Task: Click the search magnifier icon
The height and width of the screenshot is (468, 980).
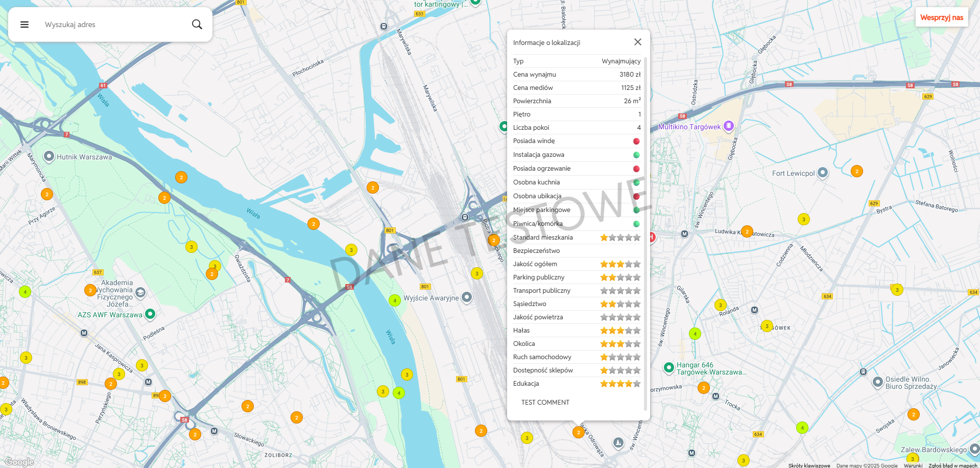Action: 197,25
